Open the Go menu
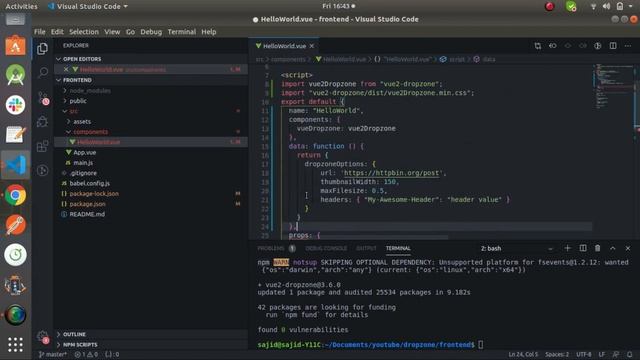Viewport: 640px width, 360px height. point(130,32)
